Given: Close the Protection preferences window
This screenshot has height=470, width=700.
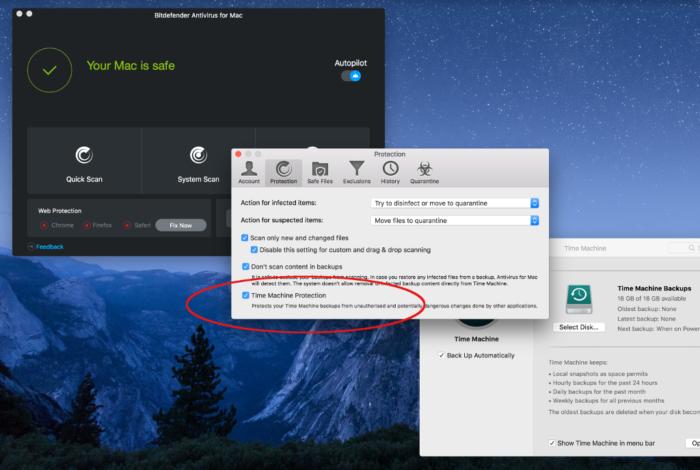Looking at the screenshot, I should (x=238, y=154).
